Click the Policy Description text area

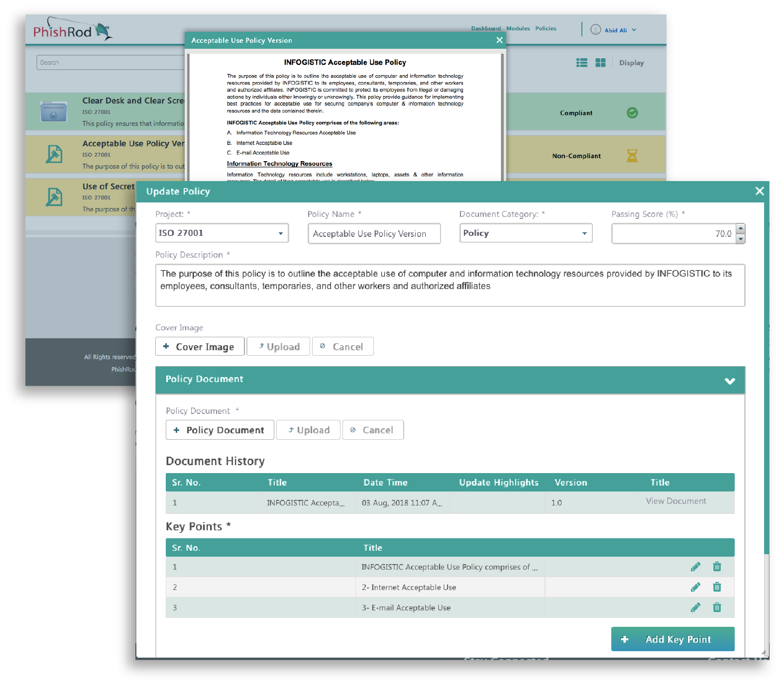(450, 285)
